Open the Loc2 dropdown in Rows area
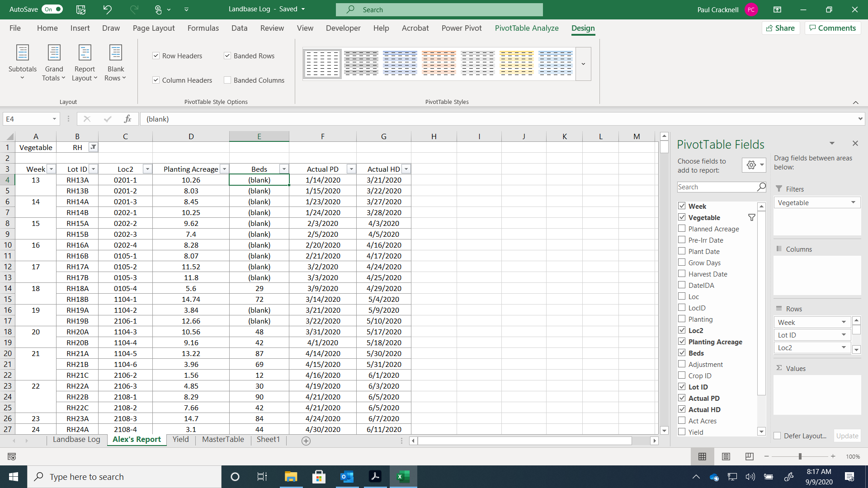This screenshot has height=488, width=868. (x=844, y=347)
